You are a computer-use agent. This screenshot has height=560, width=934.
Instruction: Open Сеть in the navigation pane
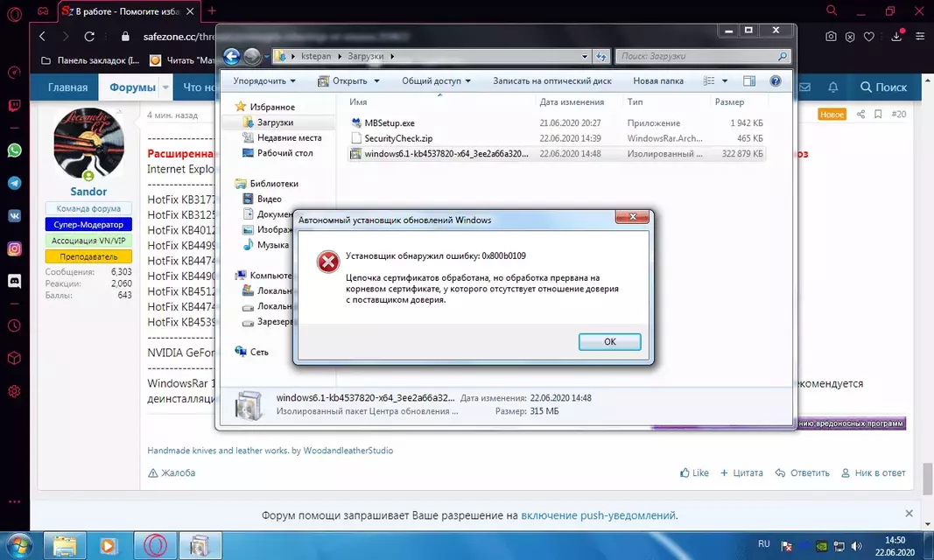click(258, 353)
